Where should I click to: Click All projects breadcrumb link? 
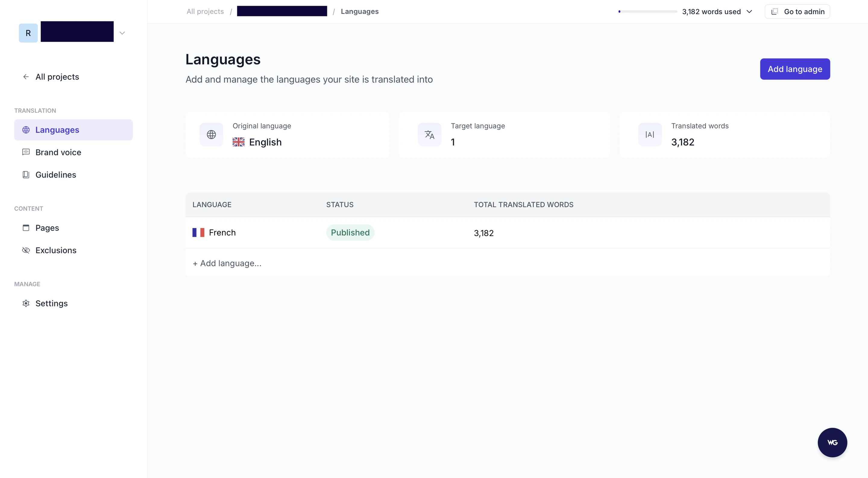click(x=205, y=11)
